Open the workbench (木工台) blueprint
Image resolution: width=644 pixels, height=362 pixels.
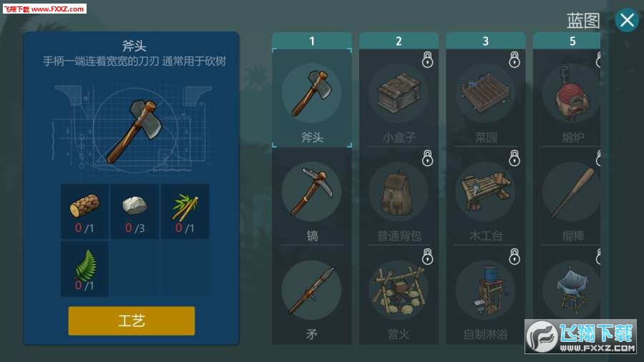485,197
